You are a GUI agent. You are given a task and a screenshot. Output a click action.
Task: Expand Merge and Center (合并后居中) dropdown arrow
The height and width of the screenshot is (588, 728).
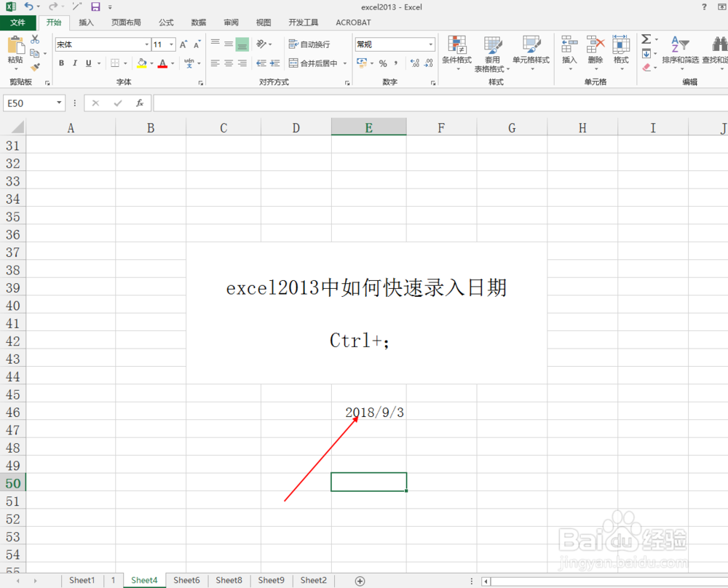coord(345,63)
